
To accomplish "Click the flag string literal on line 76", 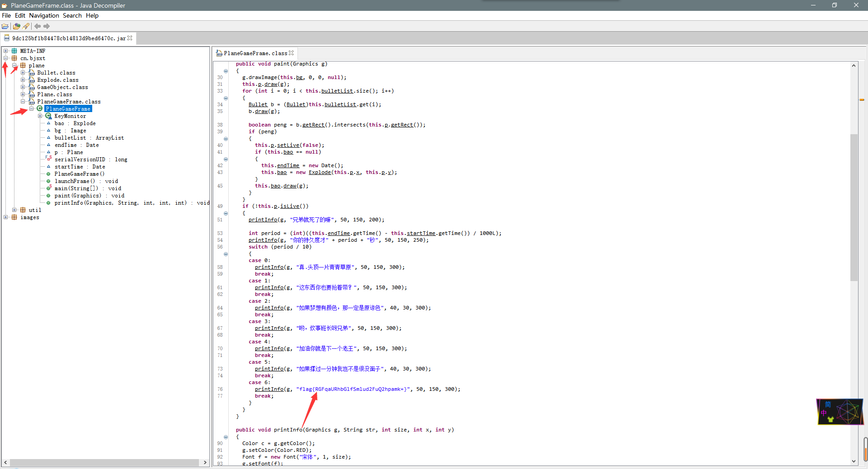I will click(353, 389).
